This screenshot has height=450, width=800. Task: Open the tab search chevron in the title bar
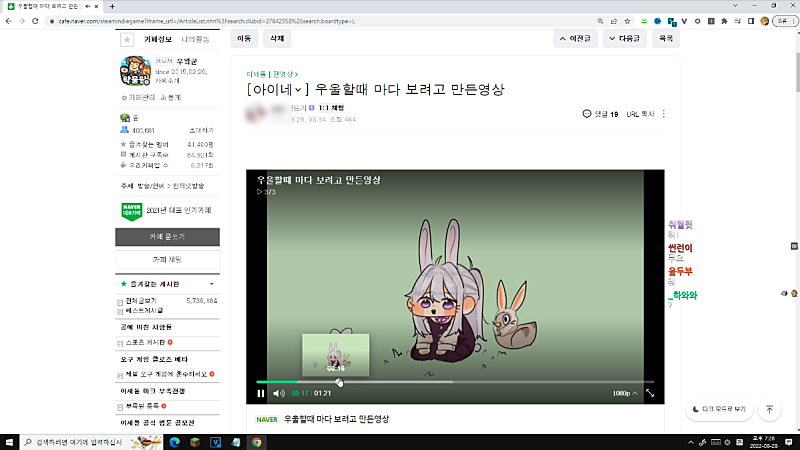click(735, 6)
